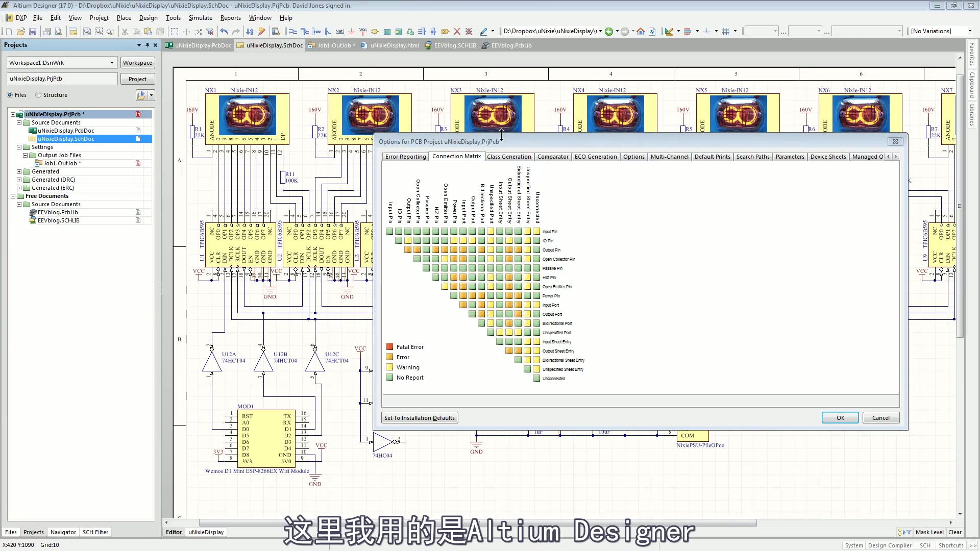980x551 pixels.
Task: Toggle Output Pin to Output Pin matrix cell
Action: click(408, 249)
